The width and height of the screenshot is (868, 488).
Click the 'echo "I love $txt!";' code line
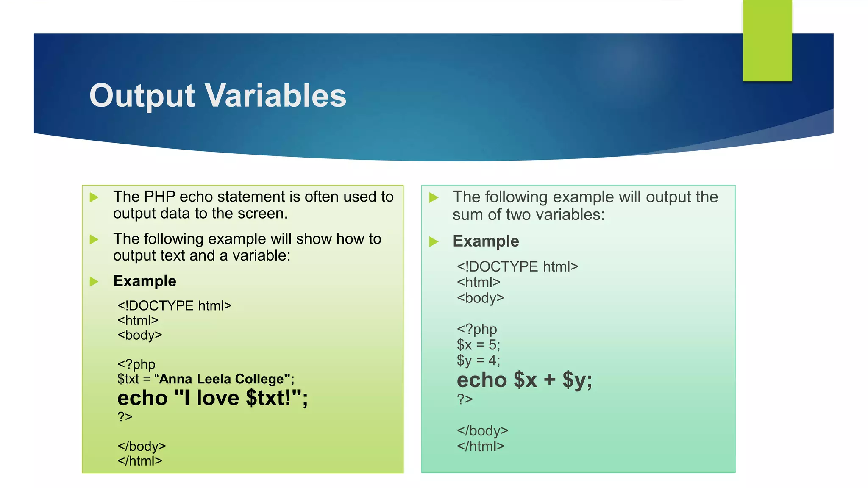pyautogui.click(x=213, y=398)
